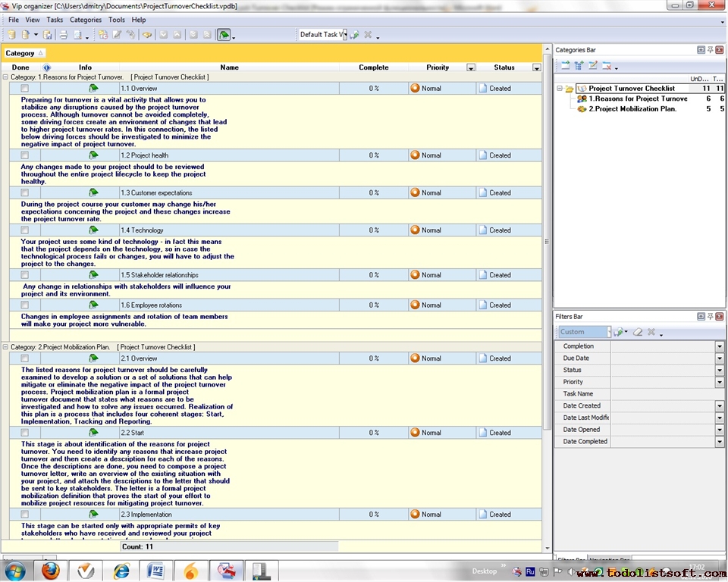This screenshot has width=728, height=582.
Task: Mark 1.4 Technology task as done
Action: [x=24, y=230]
